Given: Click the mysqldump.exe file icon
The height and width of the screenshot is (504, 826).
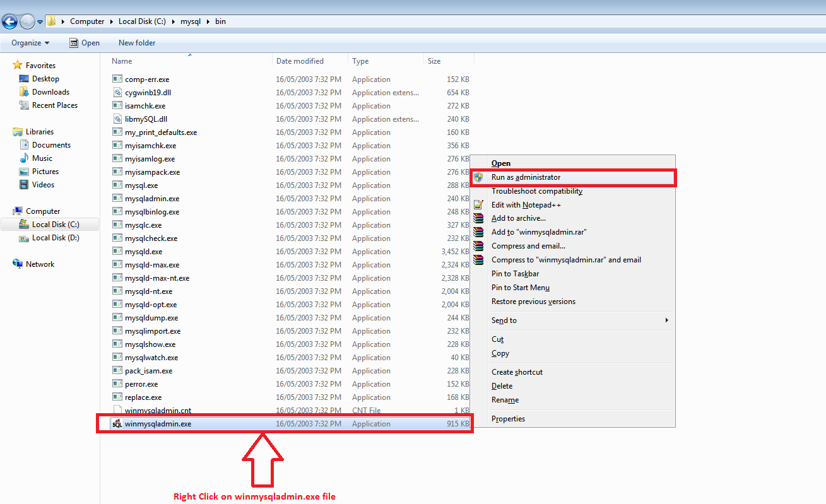Looking at the screenshot, I should [117, 318].
